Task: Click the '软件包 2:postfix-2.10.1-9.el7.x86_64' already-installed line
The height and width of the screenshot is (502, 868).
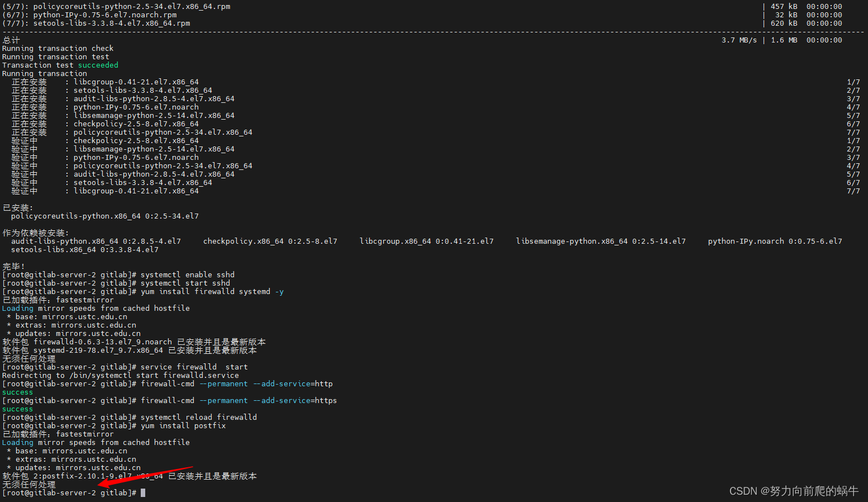Action: (x=130, y=476)
